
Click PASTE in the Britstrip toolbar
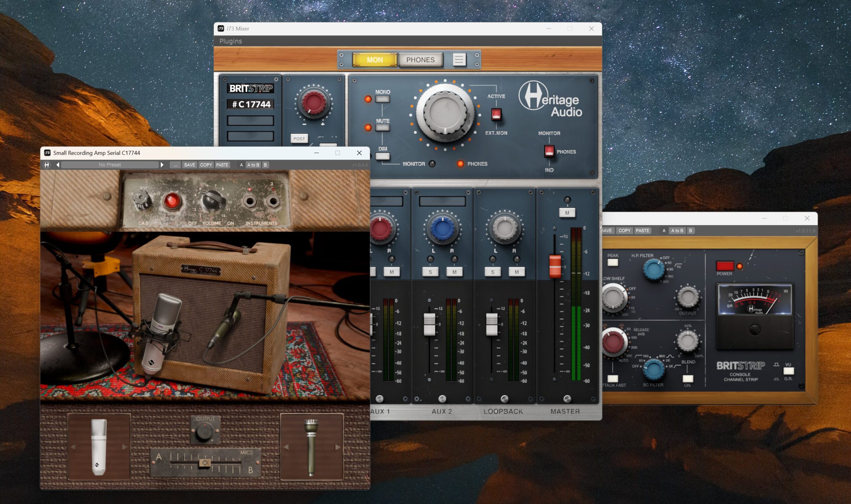(x=642, y=231)
